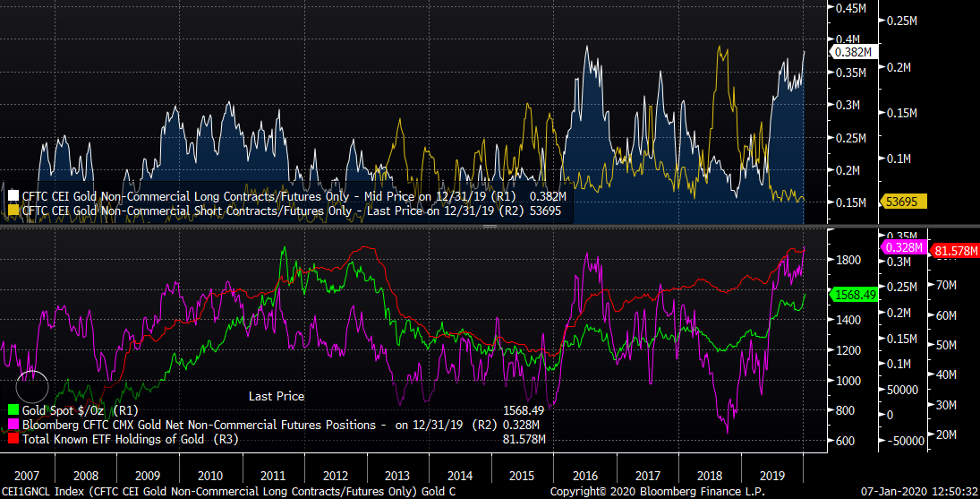Screen dimensions: 980x499
Task: Click the 2008 year label on time axis
Action: point(86,476)
